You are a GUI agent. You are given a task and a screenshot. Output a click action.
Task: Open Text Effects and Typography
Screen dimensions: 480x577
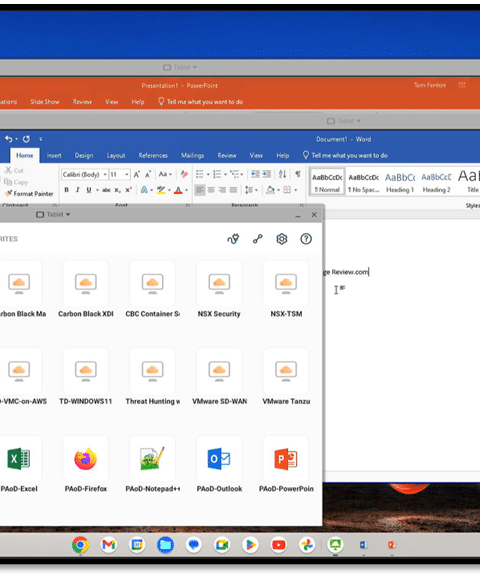144,190
